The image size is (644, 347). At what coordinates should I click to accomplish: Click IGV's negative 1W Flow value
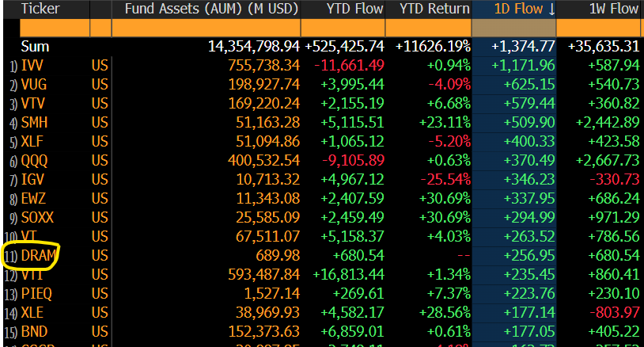(x=612, y=179)
